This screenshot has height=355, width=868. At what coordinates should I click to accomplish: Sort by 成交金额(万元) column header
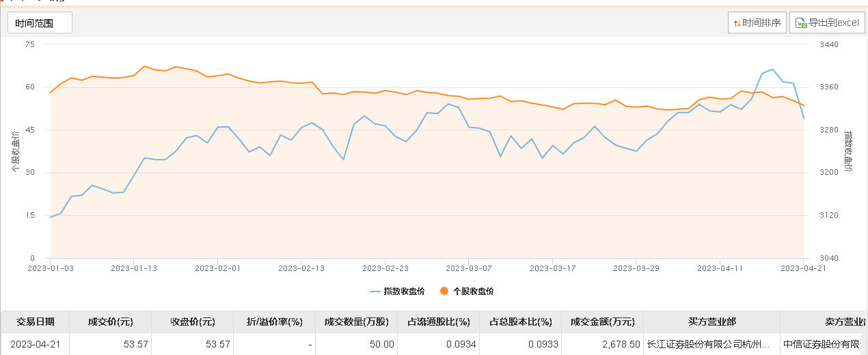(x=602, y=322)
